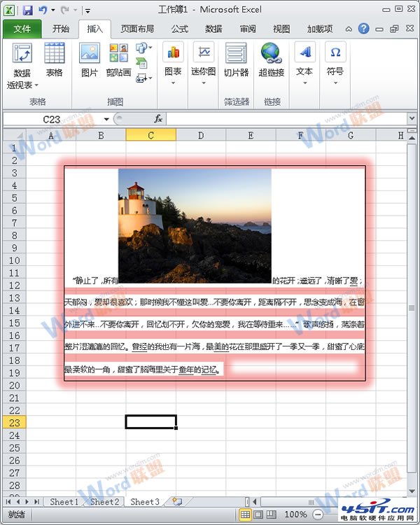The width and height of the screenshot is (420, 525).
Task: Insert a 表格 table
Action: (x=55, y=59)
